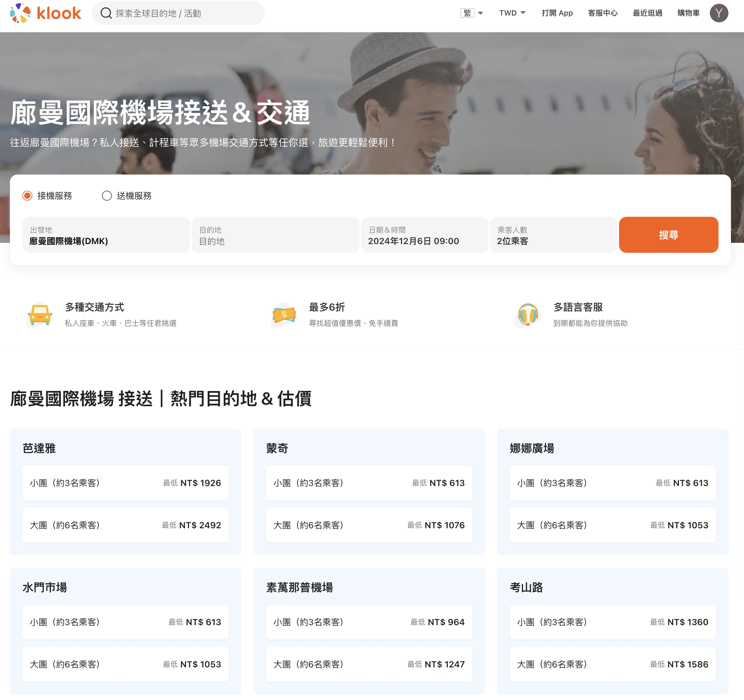
Task: Select 素萬那普機場 大團 NT$ 1247 option
Action: [x=369, y=664]
